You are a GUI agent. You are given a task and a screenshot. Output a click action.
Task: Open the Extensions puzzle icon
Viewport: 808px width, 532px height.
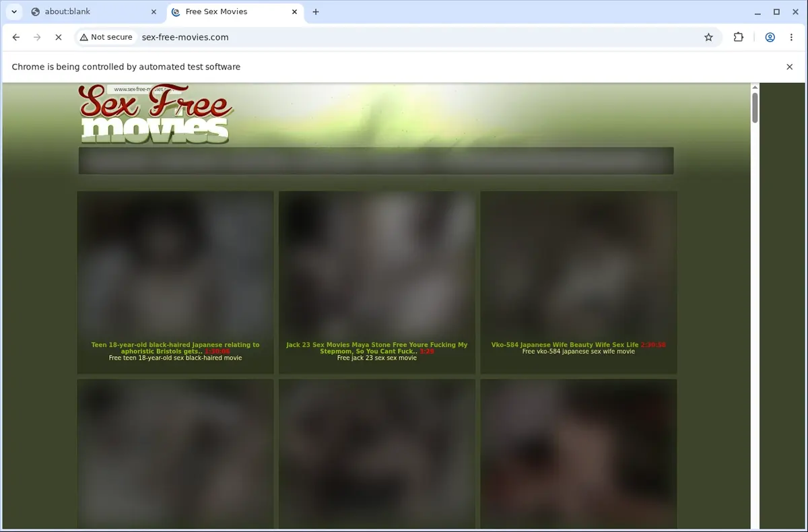coord(739,37)
